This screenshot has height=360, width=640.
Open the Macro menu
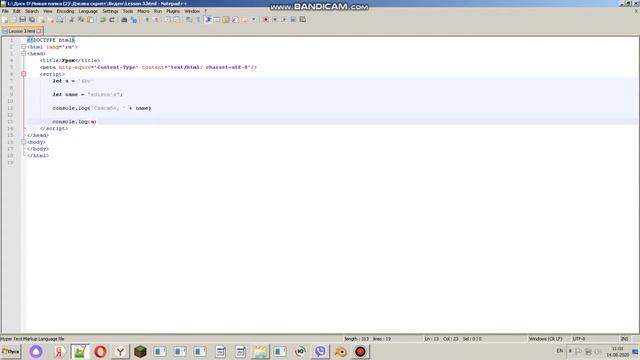coord(143,11)
